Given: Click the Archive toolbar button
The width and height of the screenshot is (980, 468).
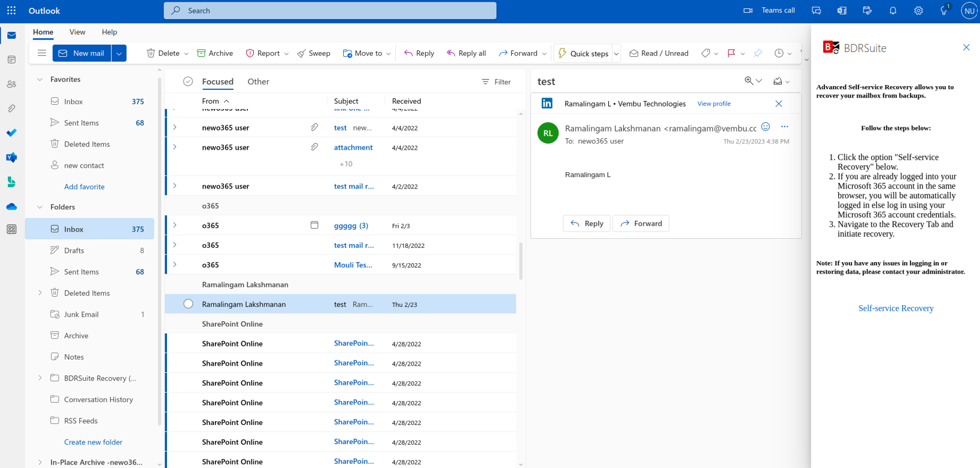Looking at the screenshot, I should (215, 53).
